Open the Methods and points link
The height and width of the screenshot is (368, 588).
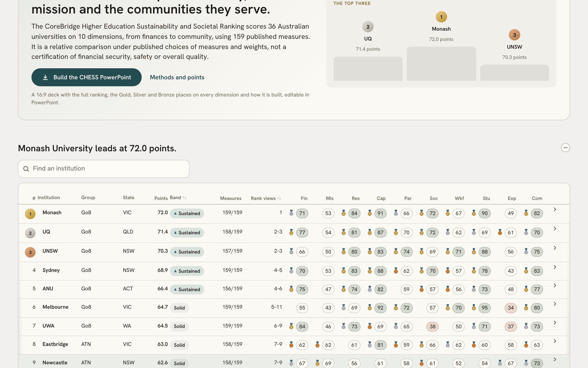177,77
